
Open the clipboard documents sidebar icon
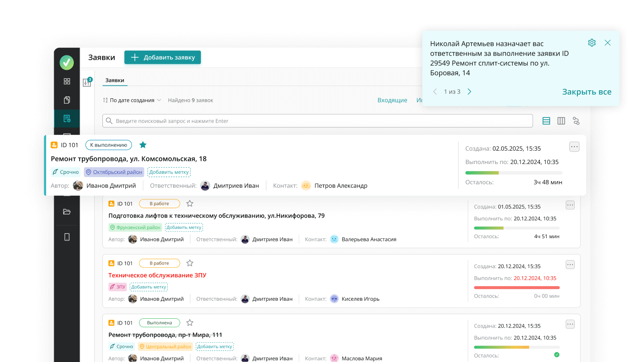tap(67, 100)
